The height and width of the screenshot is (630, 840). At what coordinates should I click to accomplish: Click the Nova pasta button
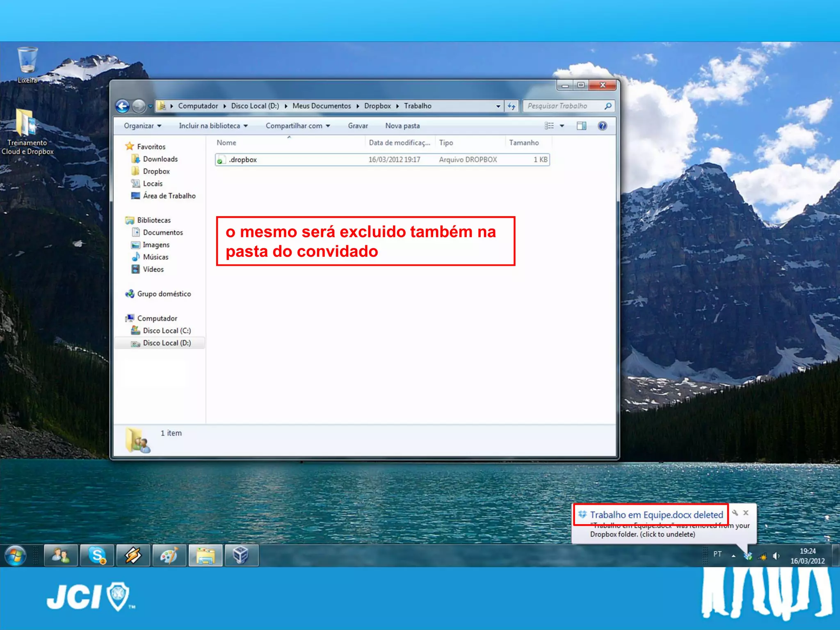tap(402, 126)
